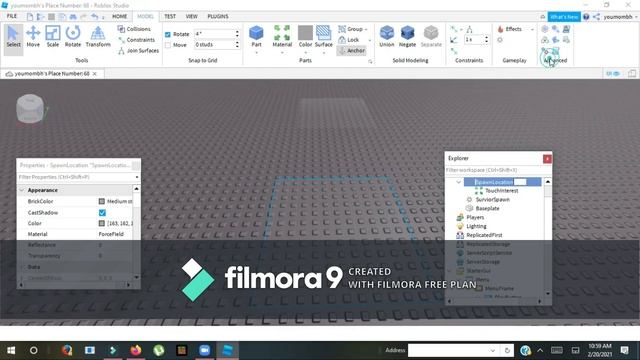640x360 pixels.
Task: Click the help icon near What's New
Action: 586,17
